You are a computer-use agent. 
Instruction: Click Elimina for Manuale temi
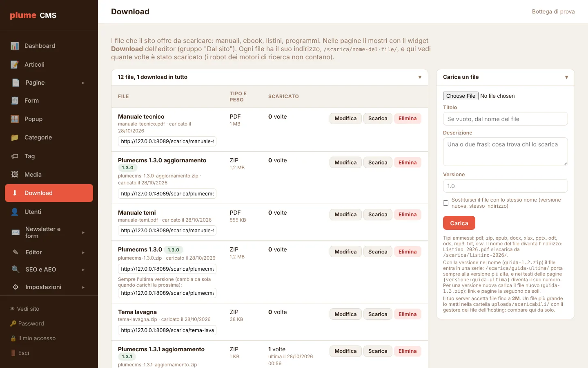[408, 215]
